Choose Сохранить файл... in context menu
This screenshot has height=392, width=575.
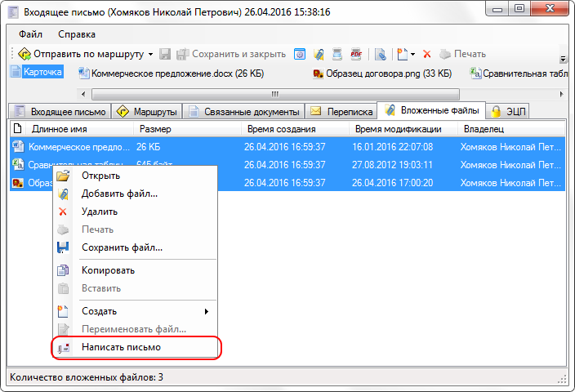click(136, 247)
